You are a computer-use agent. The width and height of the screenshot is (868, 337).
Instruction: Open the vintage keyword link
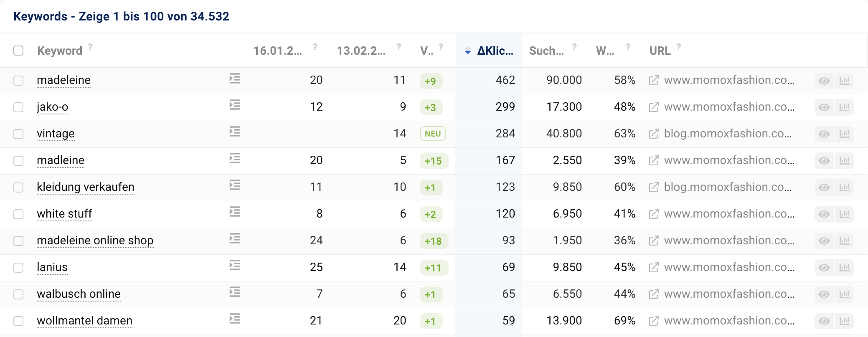click(56, 134)
